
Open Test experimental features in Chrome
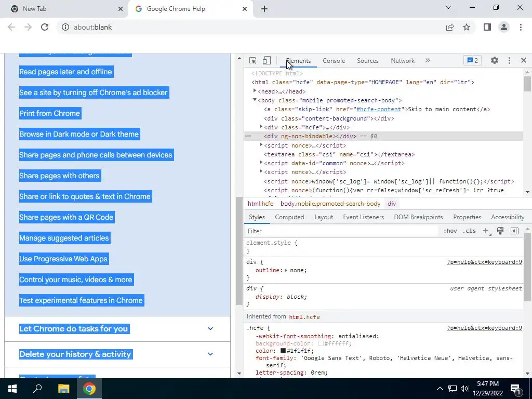pos(81,300)
